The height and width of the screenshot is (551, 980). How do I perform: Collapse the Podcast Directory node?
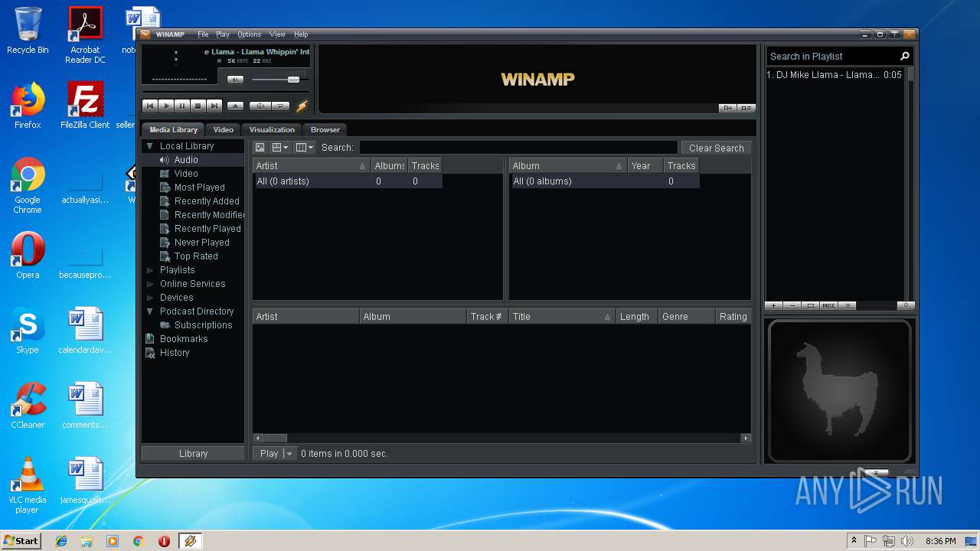point(150,311)
